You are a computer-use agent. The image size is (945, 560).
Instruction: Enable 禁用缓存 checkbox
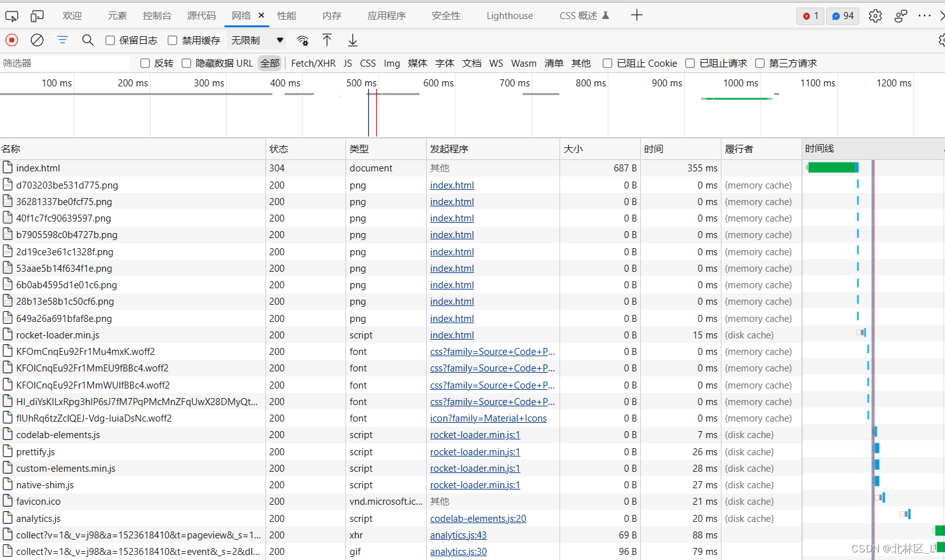click(172, 40)
